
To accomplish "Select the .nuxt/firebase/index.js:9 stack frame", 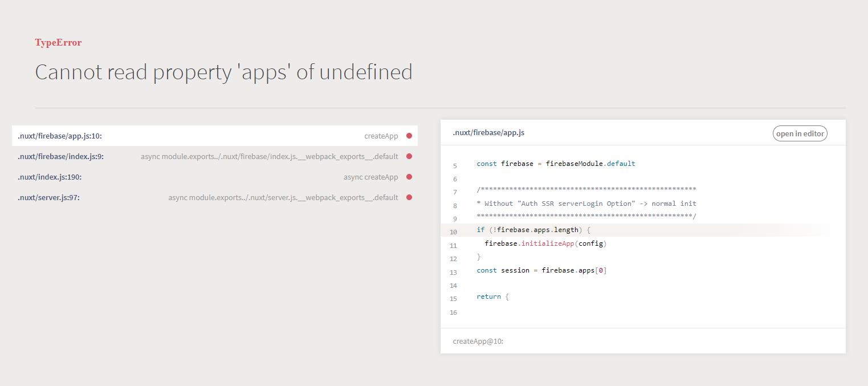I will tap(60, 156).
